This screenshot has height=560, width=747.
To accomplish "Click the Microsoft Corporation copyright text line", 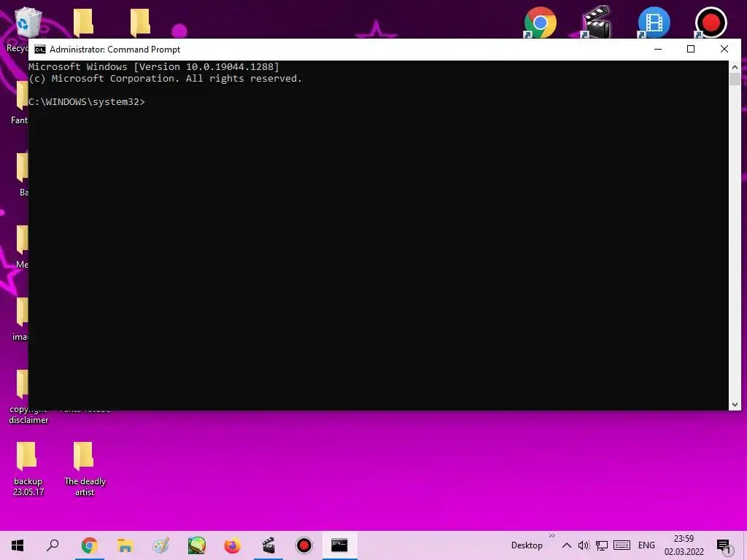I will tap(166, 79).
